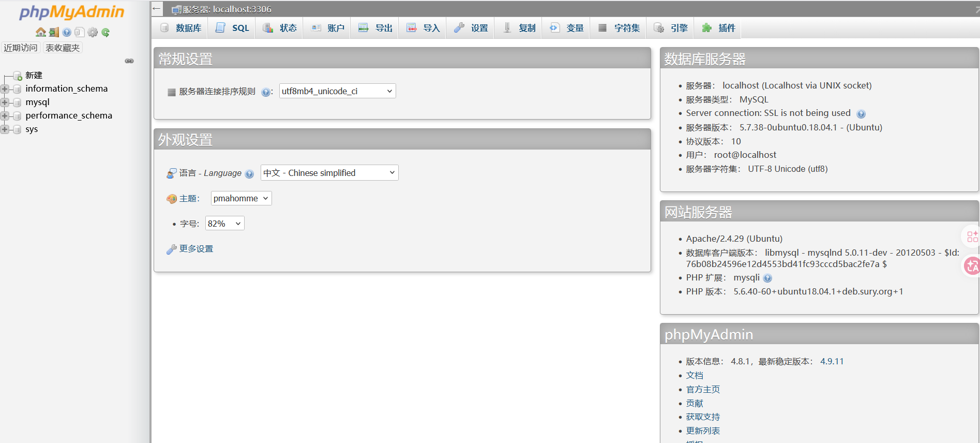Click the floating grid extension icon

[972, 237]
